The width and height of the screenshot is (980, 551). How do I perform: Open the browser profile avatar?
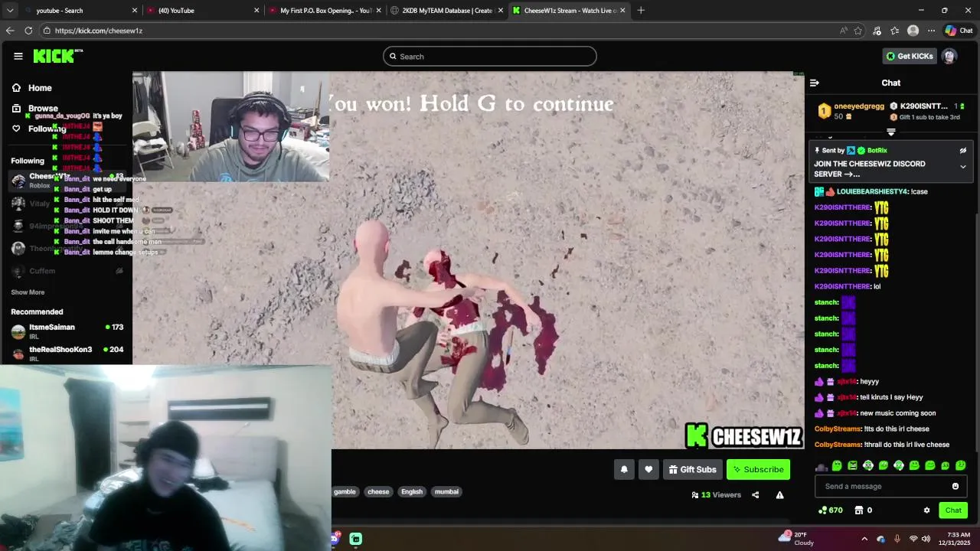(x=913, y=31)
